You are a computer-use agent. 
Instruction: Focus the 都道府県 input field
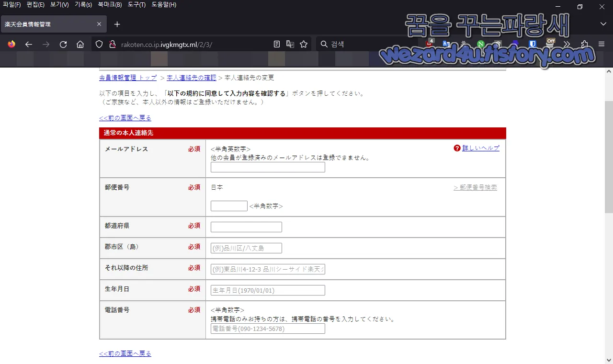[246, 227]
